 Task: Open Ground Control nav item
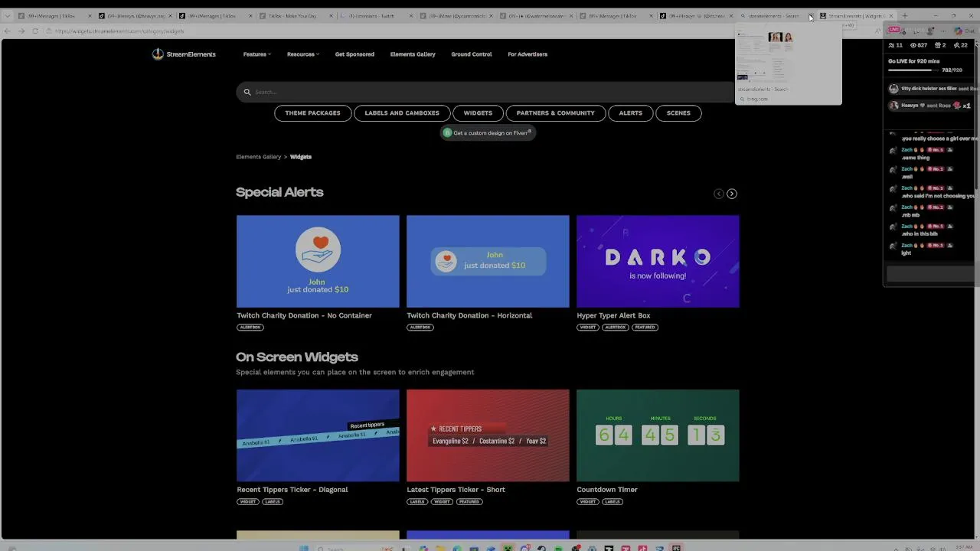pos(472,54)
